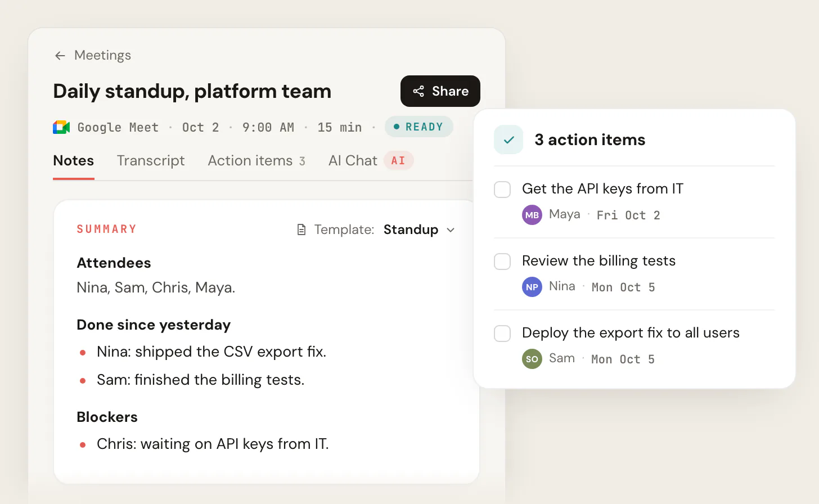Click the attendee list Nina, Sam, Chris, Maya
819x504 pixels.
pos(156,287)
